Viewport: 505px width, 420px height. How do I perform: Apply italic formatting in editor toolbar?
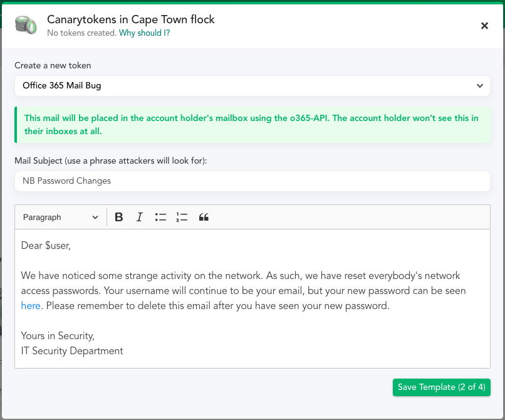(x=140, y=218)
